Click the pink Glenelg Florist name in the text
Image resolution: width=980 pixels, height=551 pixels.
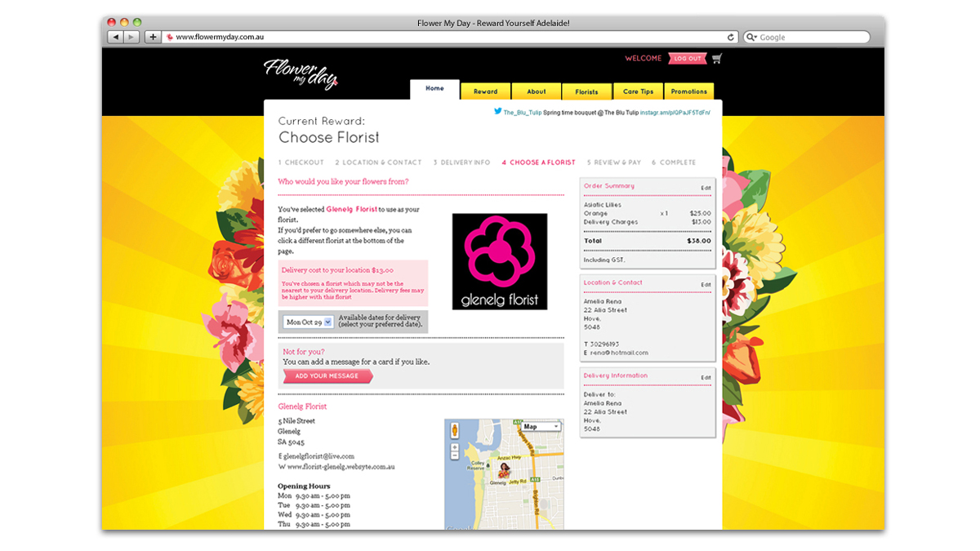tap(352, 210)
